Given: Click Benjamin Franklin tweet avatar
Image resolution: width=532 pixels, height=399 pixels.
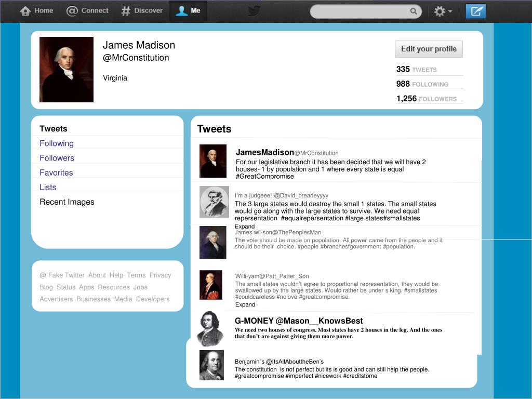Looking at the screenshot, I should click(212, 365).
